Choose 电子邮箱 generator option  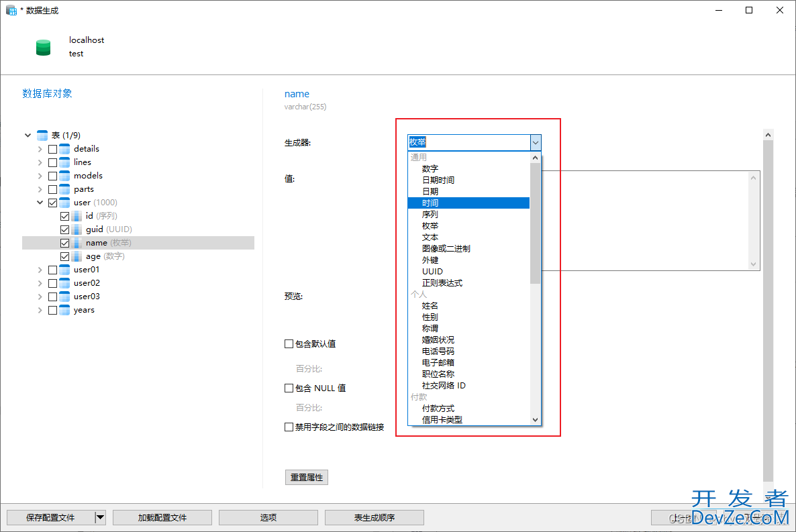click(x=438, y=363)
